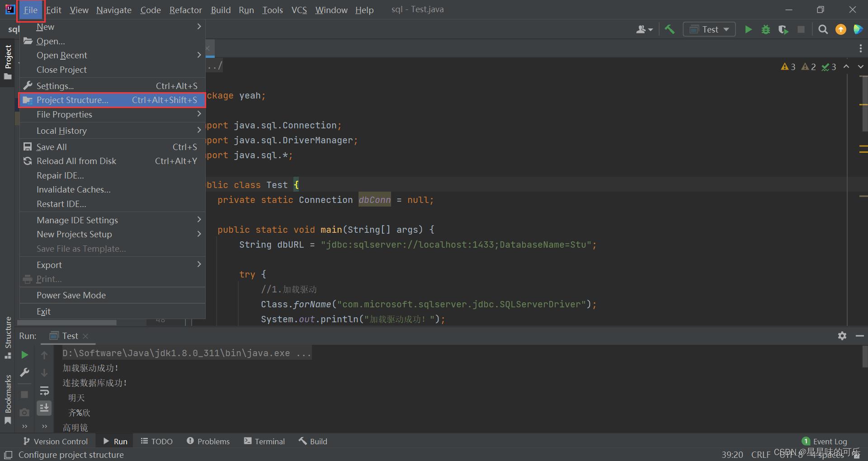This screenshot has width=868, height=461.
Task: Build project with the hammer icon
Action: tap(670, 30)
